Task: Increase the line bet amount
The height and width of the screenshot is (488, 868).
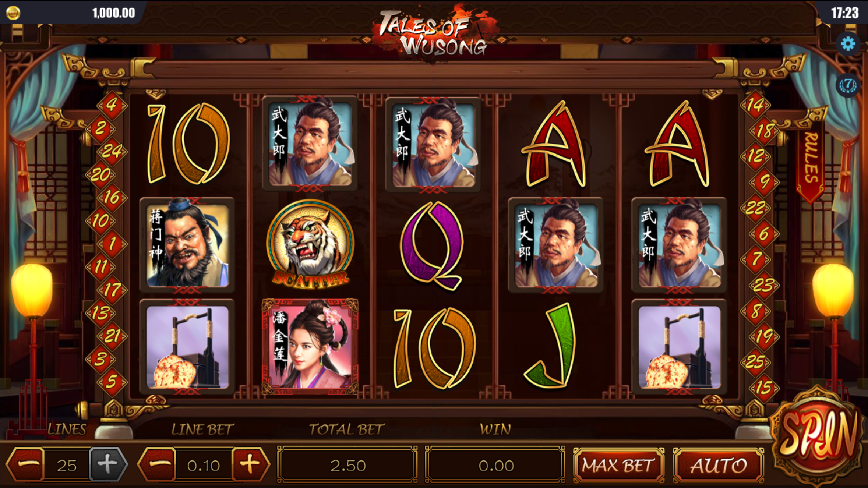Action: (251, 464)
